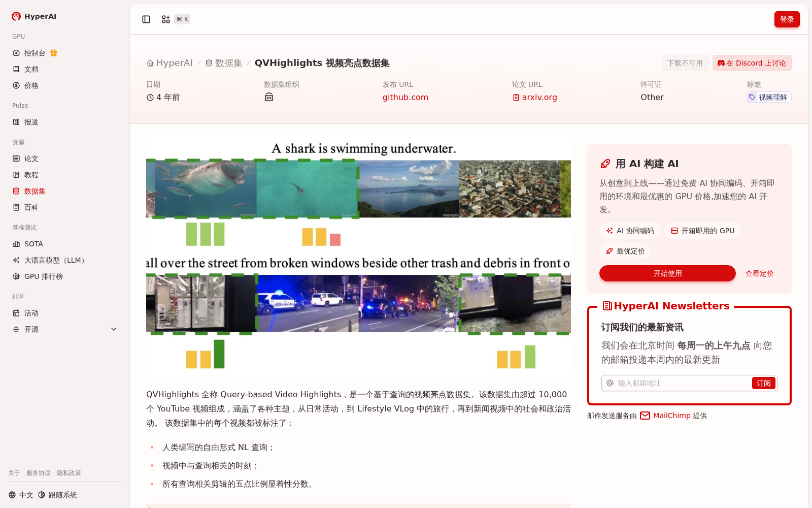The width and height of the screenshot is (812, 508).
Task: Click the HyperAI logo icon
Action: click(x=16, y=16)
